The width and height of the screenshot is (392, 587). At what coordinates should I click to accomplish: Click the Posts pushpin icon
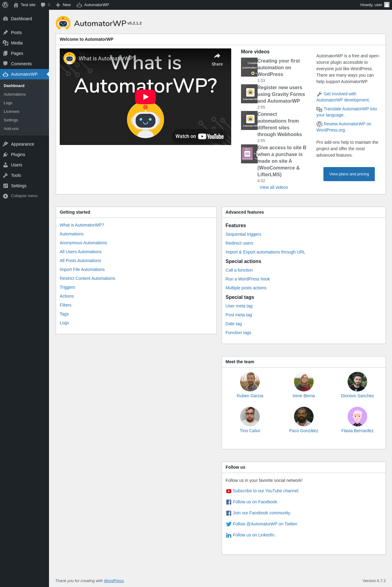point(6,32)
